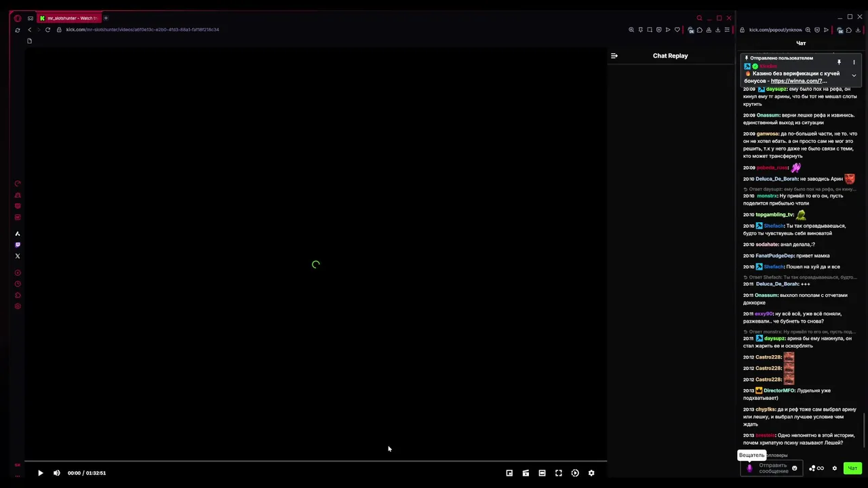Open playback speed options
868x488 pixels.
(575, 473)
